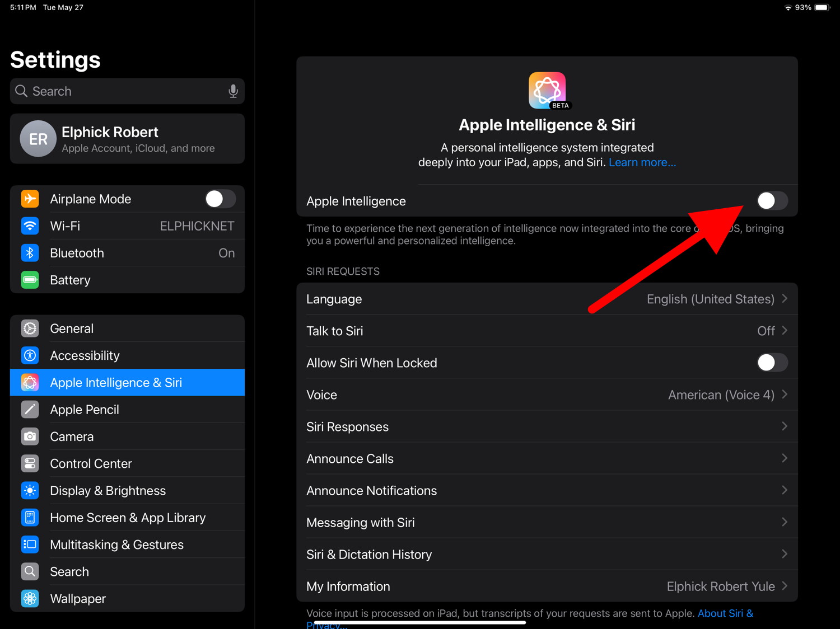
Task: Tap the Bluetooth icon in sidebar
Action: click(x=30, y=253)
